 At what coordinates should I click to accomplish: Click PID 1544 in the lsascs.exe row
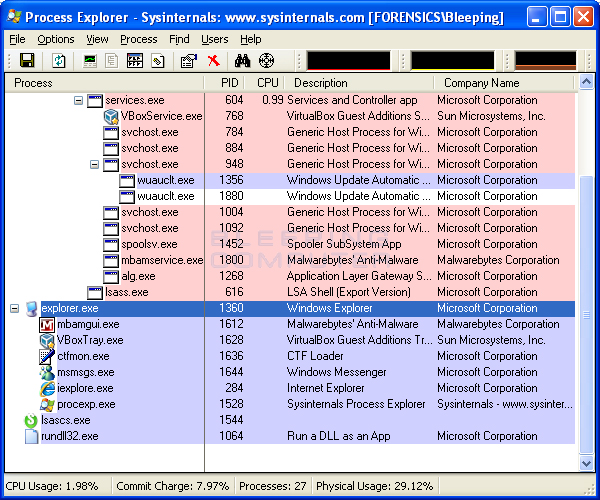click(231, 420)
